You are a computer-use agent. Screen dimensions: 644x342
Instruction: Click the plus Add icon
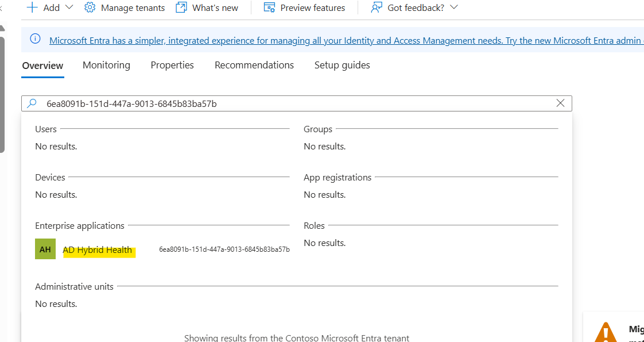(32, 7)
